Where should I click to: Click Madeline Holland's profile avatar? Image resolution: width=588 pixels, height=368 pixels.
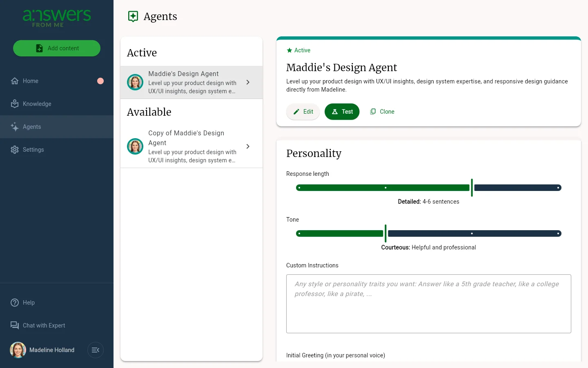[x=18, y=350]
